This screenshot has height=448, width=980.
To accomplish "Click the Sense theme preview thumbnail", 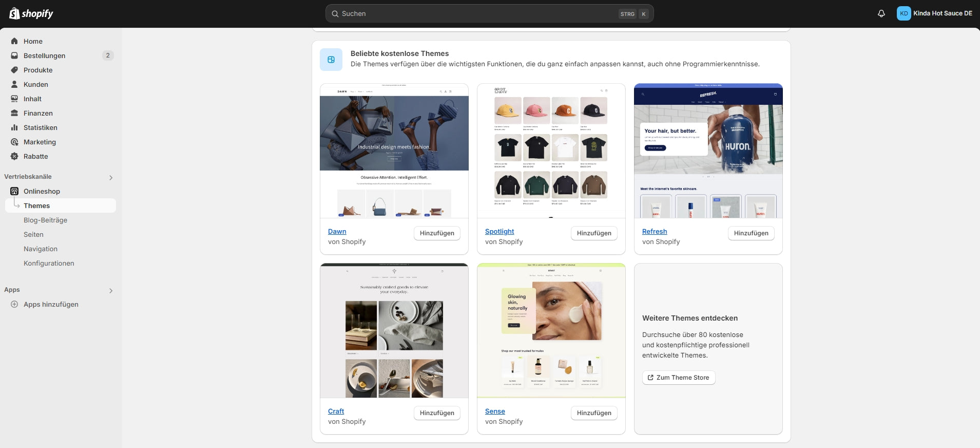I will pyautogui.click(x=551, y=330).
